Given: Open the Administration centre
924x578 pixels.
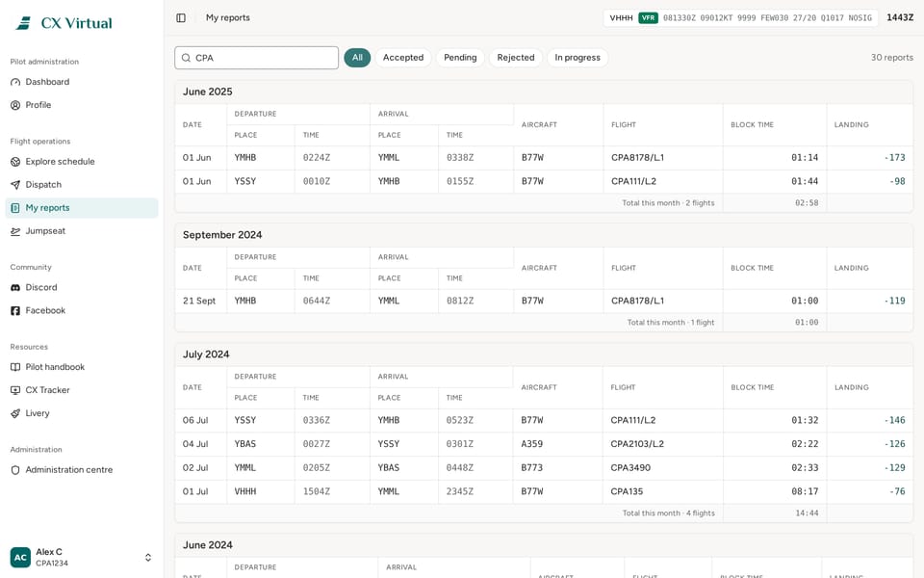Looking at the screenshot, I should (82, 470).
